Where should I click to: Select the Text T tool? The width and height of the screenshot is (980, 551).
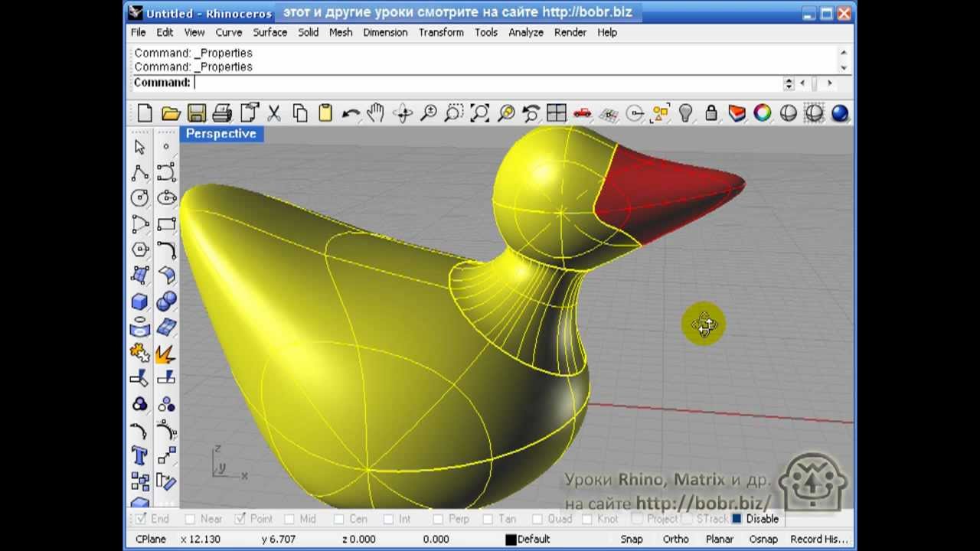(139, 456)
